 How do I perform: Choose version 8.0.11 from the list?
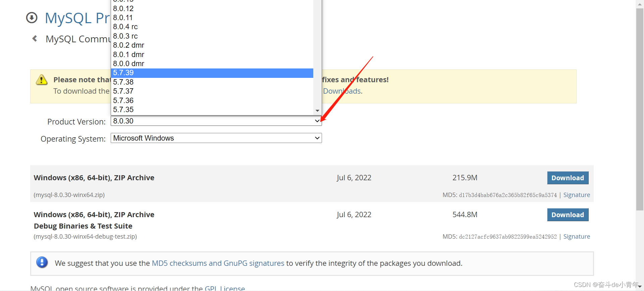click(x=212, y=17)
